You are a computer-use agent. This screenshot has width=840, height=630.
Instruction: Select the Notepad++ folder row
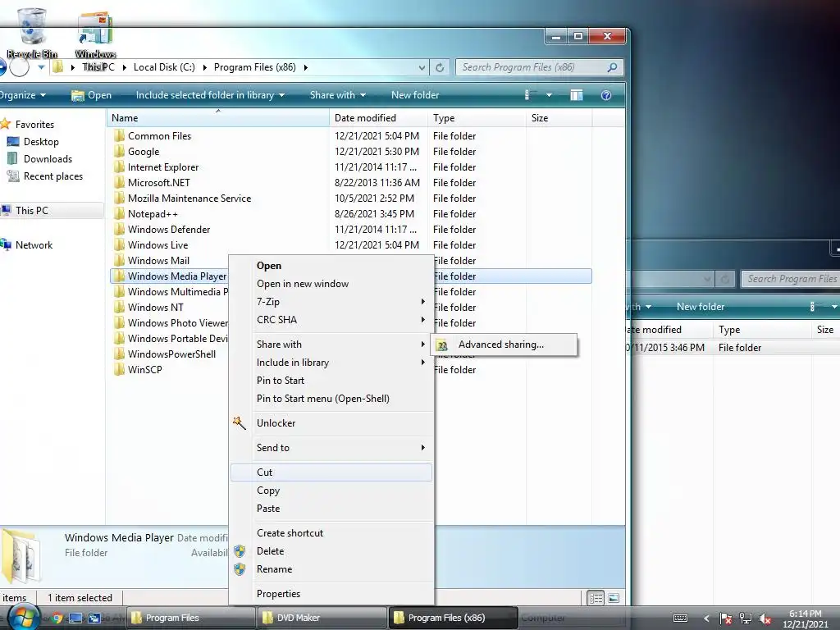tap(351, 214)
